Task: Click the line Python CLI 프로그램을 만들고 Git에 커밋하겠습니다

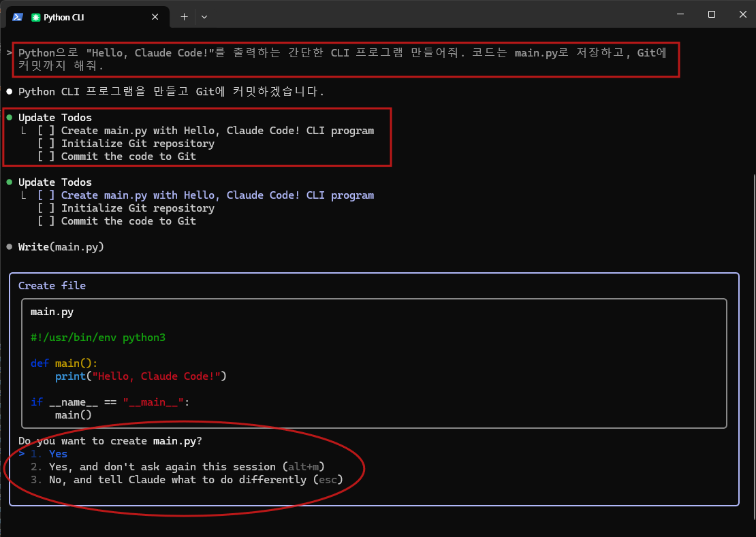Action: pyautogui.click(x=171, y=91)
